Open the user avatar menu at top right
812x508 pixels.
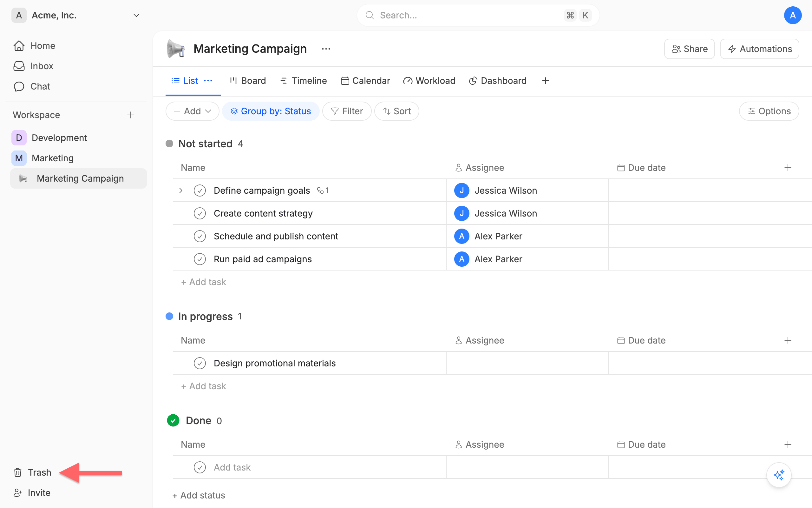click(x=793, y=15)
